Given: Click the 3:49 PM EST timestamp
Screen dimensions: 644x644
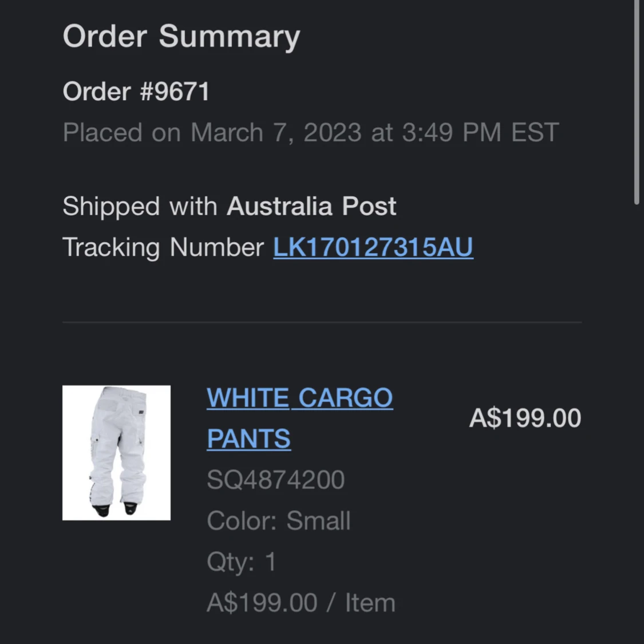Looking at the screenshot, I should click(480, 133).
